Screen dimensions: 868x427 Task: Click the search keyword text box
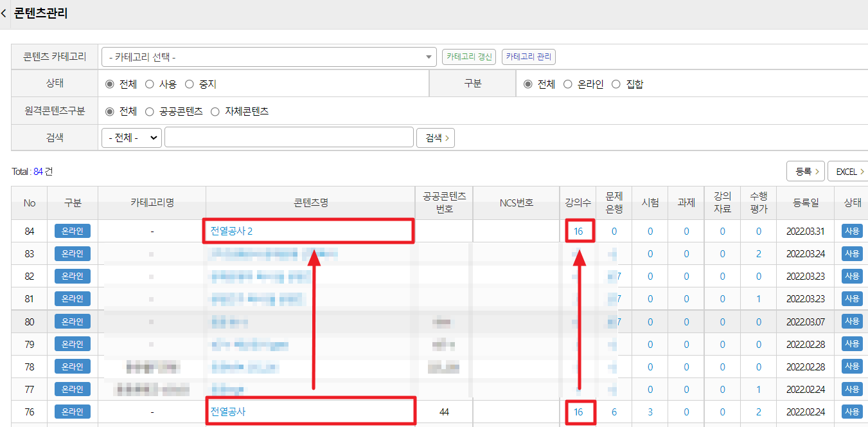point(288,138)
